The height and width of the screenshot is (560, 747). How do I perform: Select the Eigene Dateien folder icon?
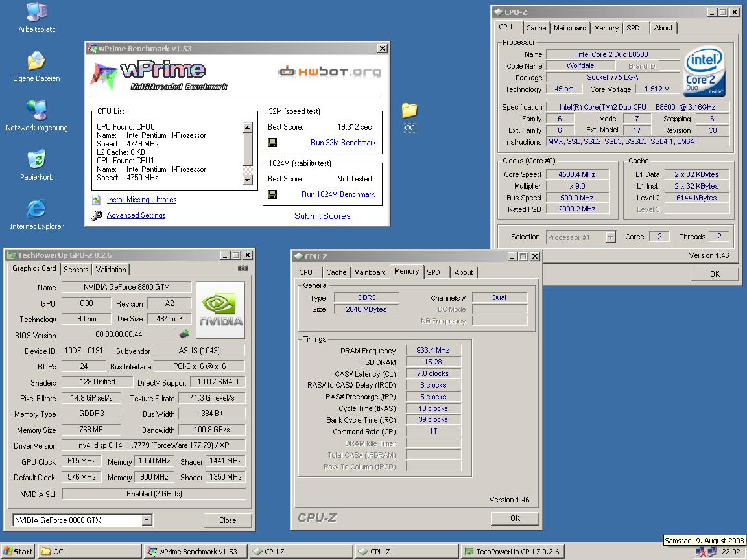(x=37, y=61)
